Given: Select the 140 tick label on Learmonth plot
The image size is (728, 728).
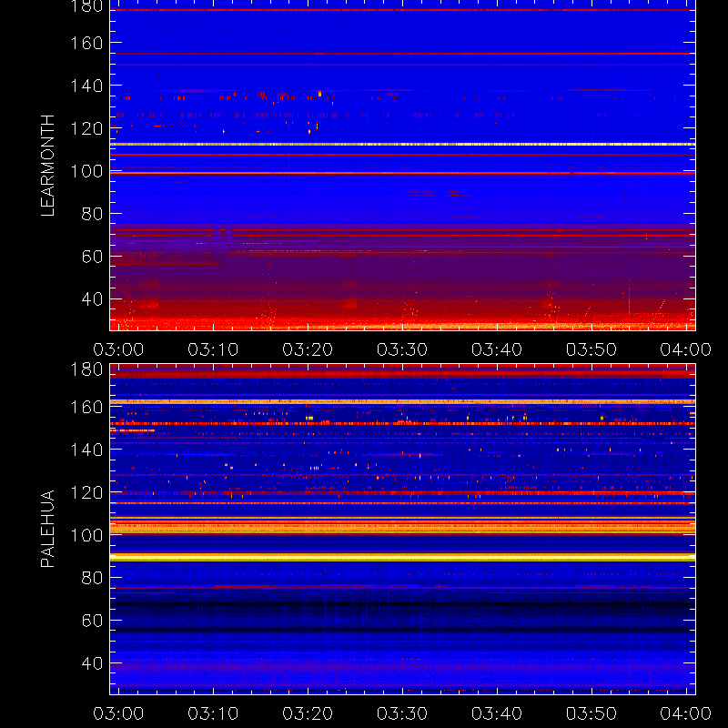Looking at the screenshot, I should (86, 86).
